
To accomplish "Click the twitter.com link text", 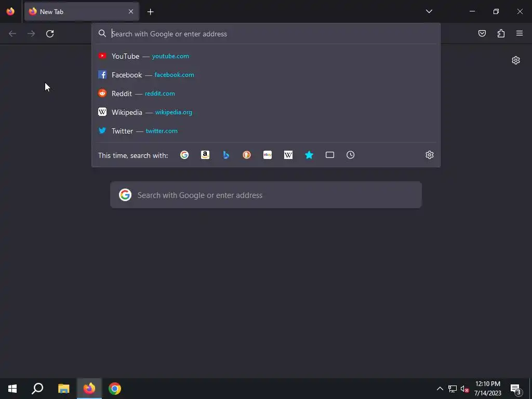I will pyautogui.click(x=162, y=130).
